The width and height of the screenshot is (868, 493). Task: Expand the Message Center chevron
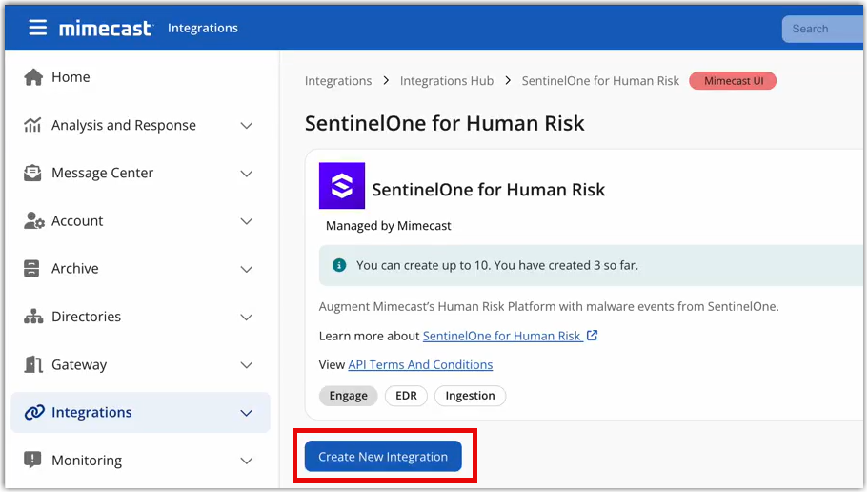click(x=247, y=174)
